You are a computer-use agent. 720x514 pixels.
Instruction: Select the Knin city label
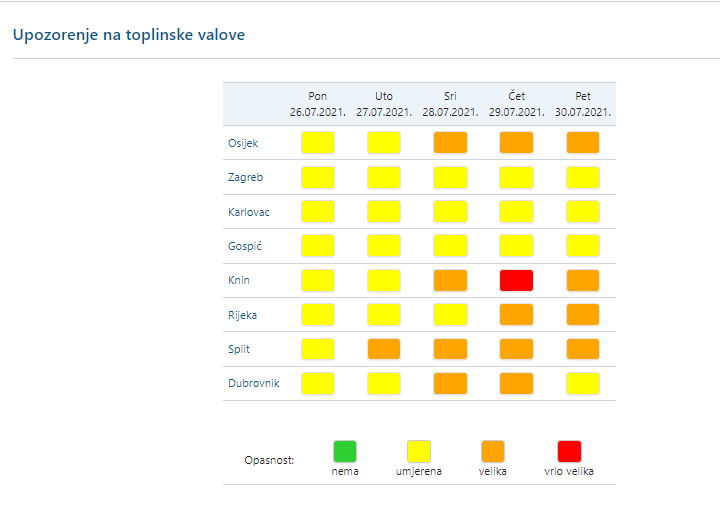(x=239, y=281)
